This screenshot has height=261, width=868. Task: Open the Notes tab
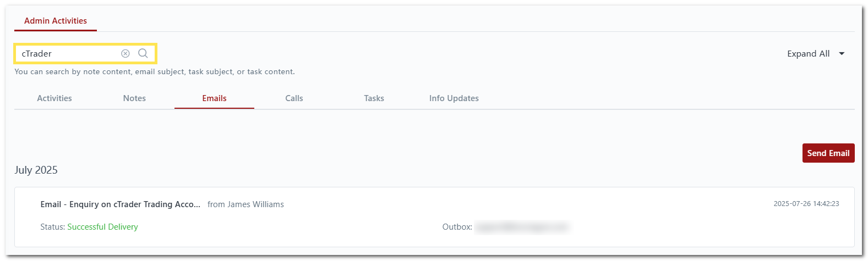click(134, 98)
